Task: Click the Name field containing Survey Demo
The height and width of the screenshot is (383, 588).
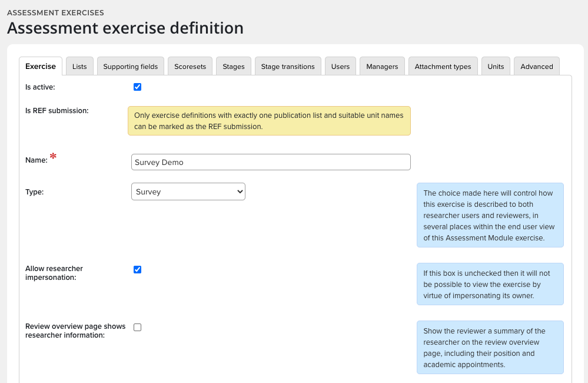Action: tap(271, 162)
